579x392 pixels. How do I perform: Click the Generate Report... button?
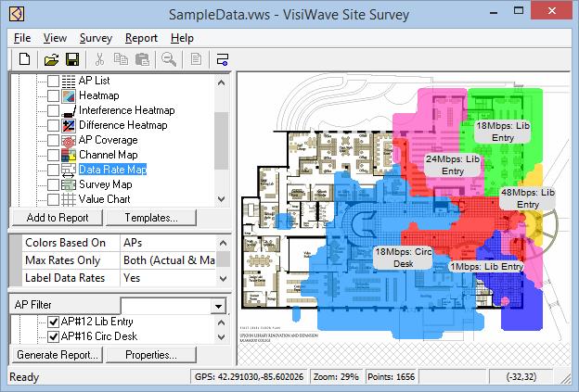coord(58,355)
